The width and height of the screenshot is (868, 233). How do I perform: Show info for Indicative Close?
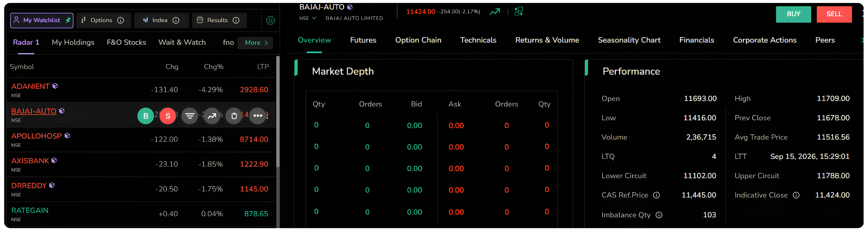796,195
